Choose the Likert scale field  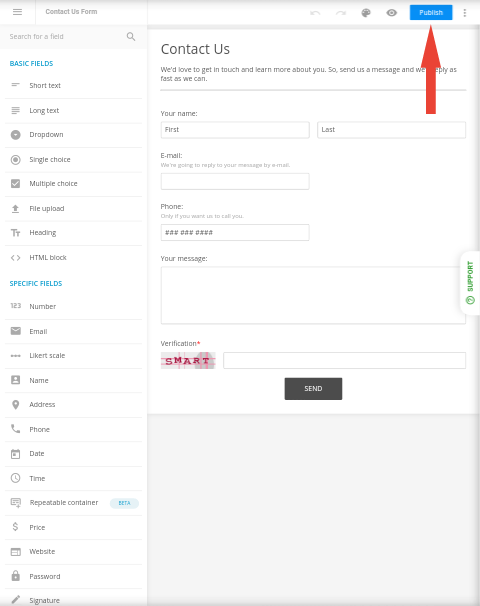(73, 356)
